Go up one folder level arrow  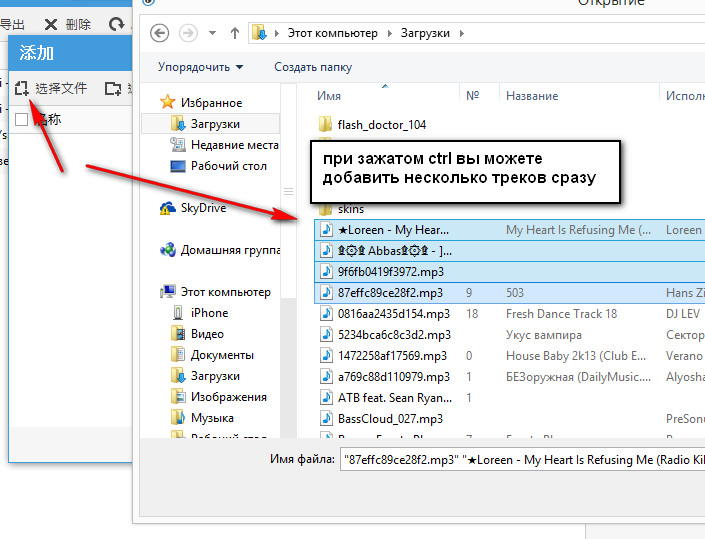point(235,33)
